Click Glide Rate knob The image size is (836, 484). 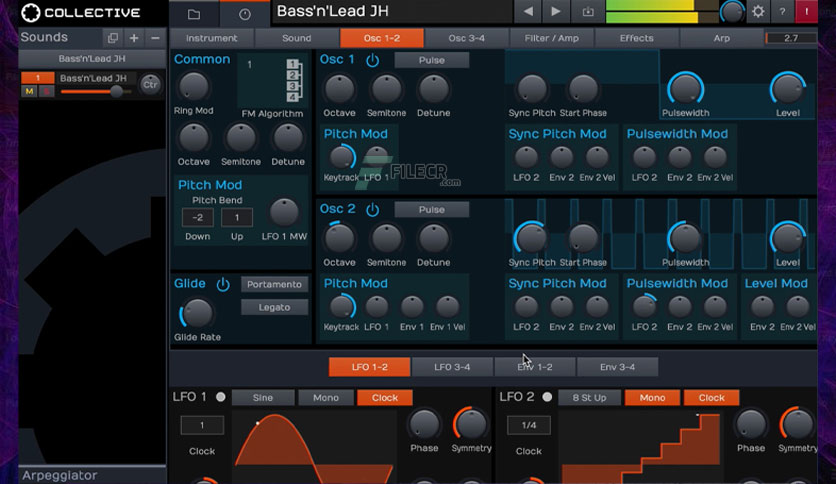197,313
